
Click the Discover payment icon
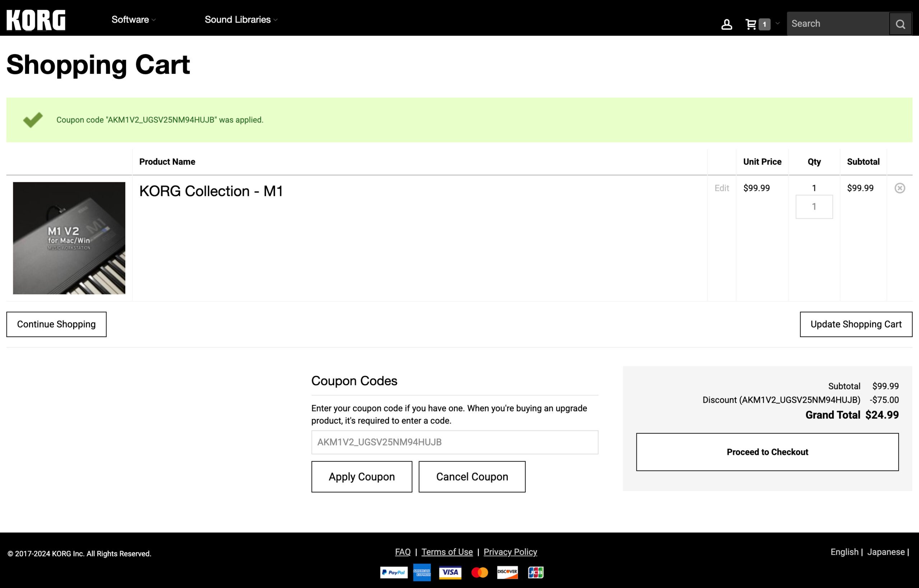(x=507, y=572)
